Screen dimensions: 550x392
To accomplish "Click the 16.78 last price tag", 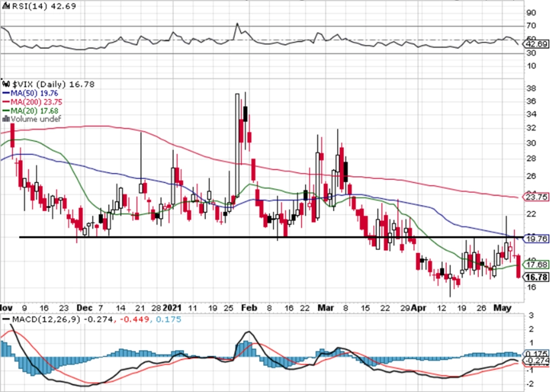I will point(536,277).
